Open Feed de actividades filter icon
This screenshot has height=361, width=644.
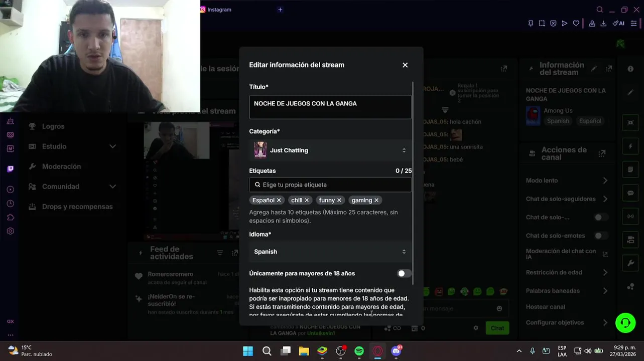point(220,253)
